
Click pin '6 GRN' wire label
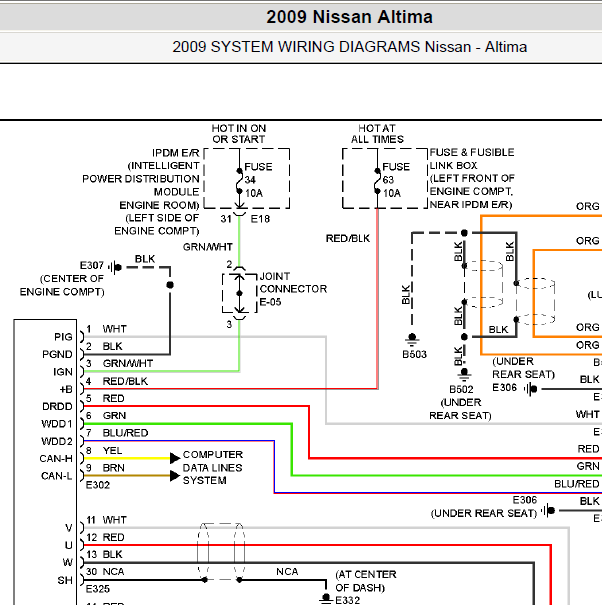tap(106, 416)
